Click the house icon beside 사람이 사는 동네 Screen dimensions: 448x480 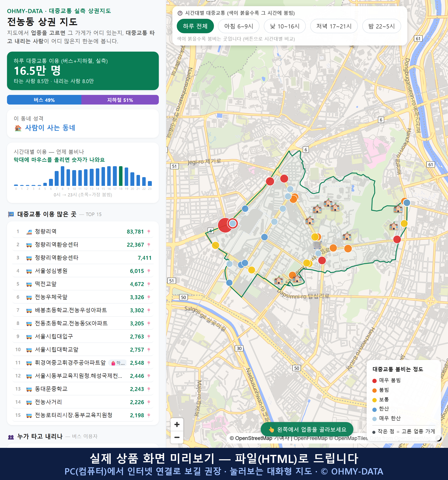[x=18, y=128]
